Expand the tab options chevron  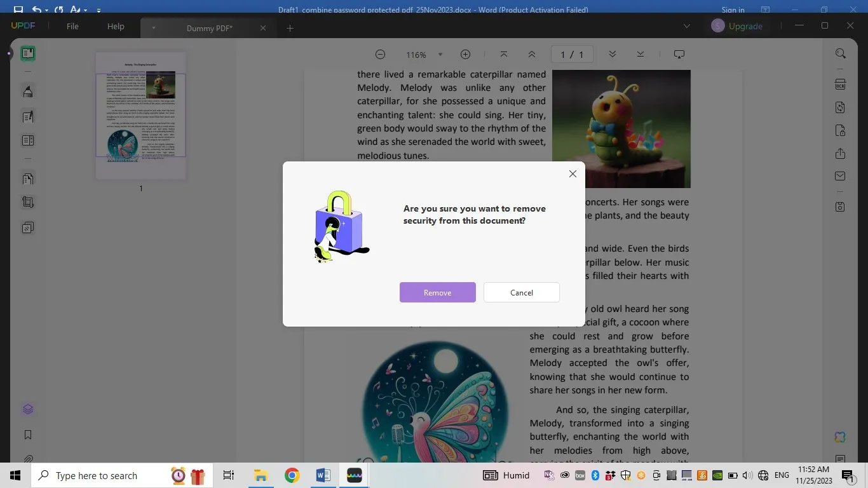click(153, 28)
